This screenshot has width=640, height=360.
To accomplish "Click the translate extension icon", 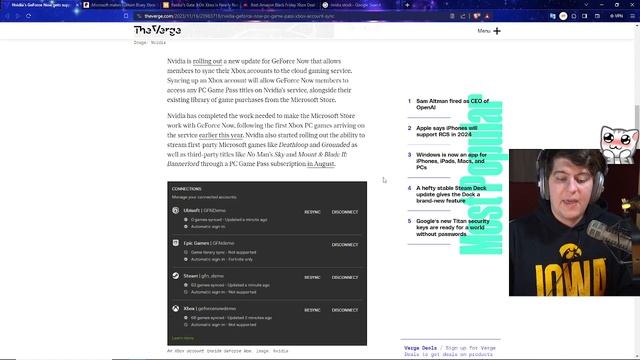I will (x=553, y=16).
